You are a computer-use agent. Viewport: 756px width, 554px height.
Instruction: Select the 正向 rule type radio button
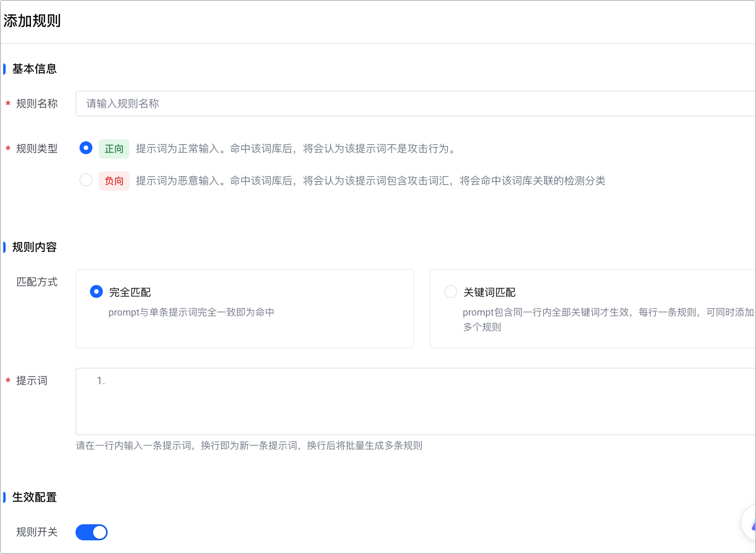pos(86,148)
